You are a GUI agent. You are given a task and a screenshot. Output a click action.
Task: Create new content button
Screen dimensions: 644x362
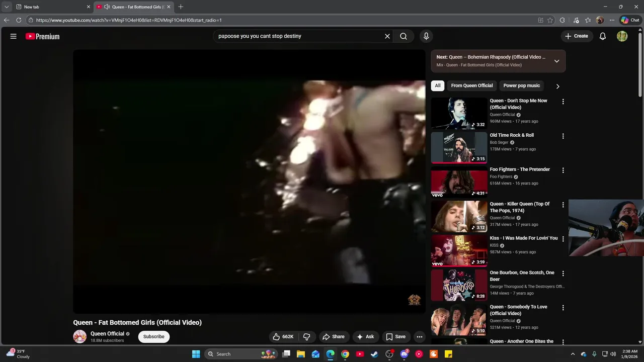point(577,36)
